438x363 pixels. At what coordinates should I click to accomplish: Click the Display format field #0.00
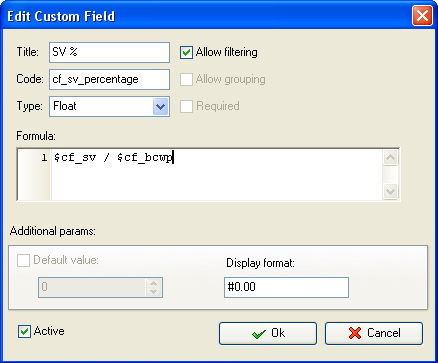click(286, 287)
